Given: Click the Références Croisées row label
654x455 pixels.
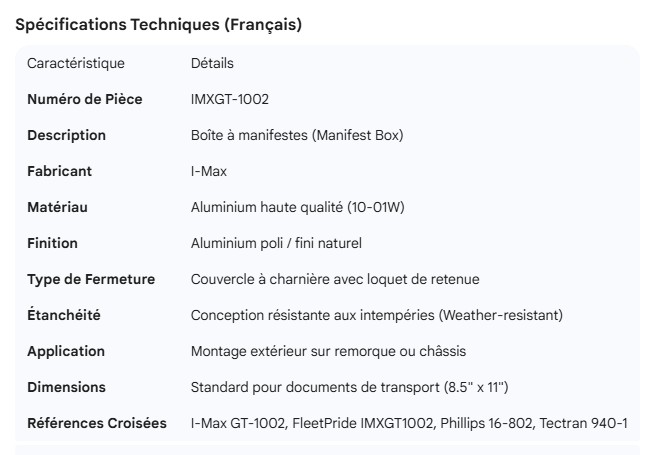Looking at the screenshot, I should [x=97, y=423].
